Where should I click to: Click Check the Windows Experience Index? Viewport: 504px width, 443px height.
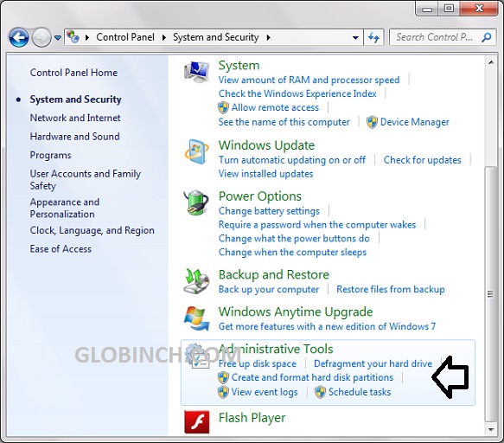(x=297, y=93)
